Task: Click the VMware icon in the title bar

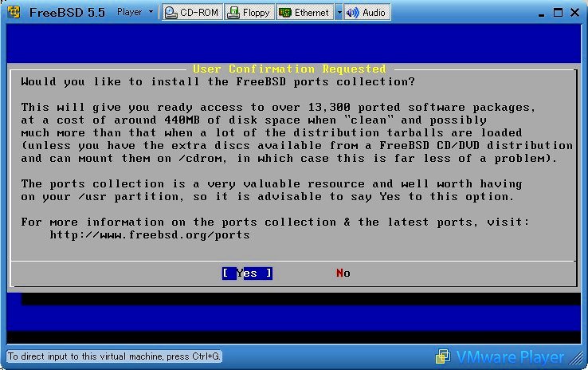Action: [x=13, y=13]
